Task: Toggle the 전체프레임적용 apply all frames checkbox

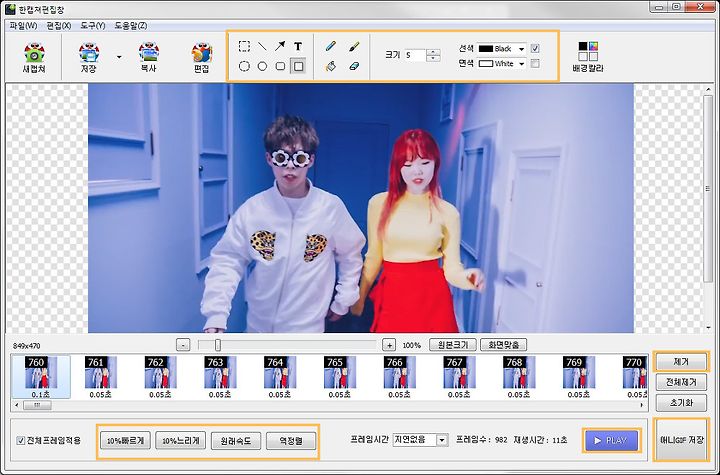Action: click(21, 441)
